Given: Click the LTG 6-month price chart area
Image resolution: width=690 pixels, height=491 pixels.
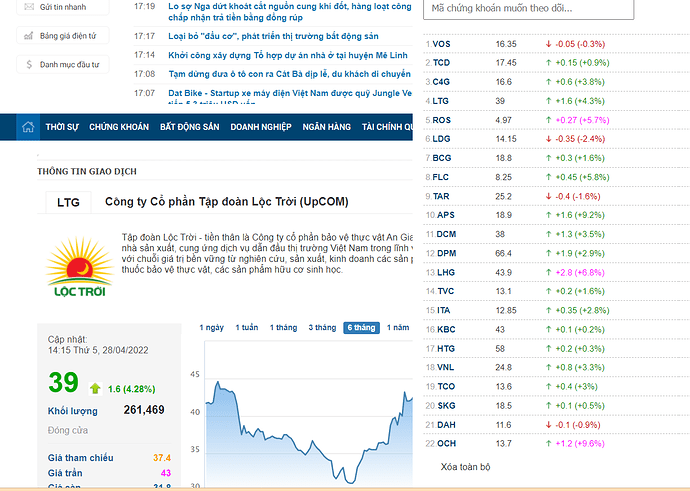Looking at the screenshot, I should pyautogui.click(x=308, y=414).
